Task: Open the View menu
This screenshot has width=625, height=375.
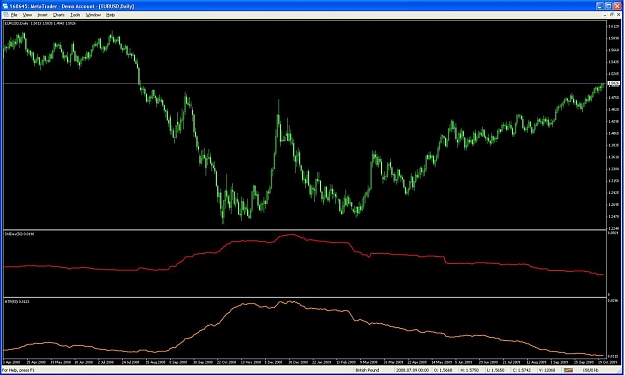Action: click(27, 15)
